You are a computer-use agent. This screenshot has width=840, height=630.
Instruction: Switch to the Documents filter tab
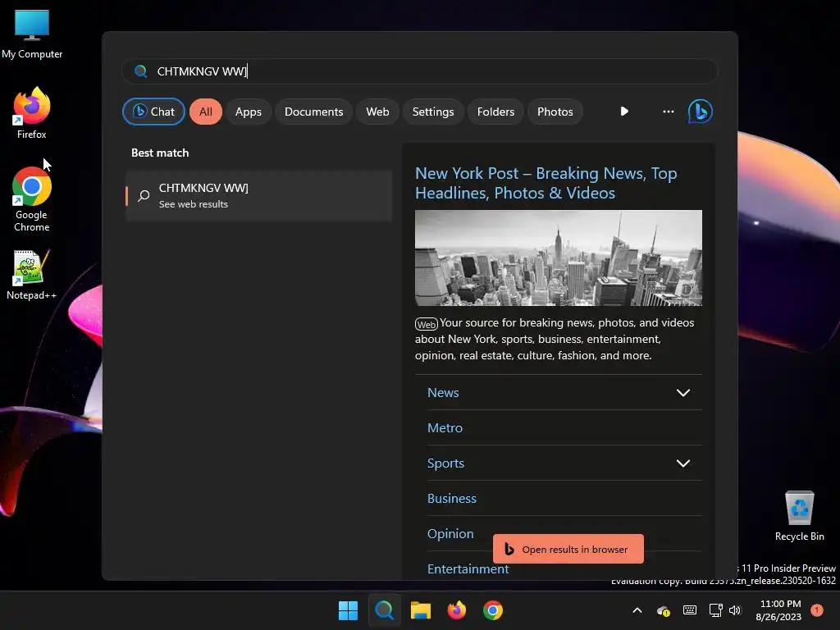313,112
